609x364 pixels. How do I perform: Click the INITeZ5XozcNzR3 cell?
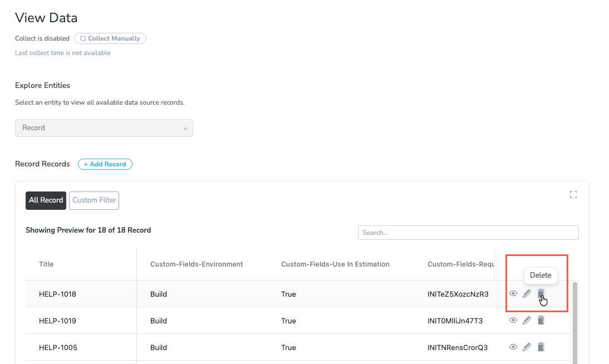tap(458, 294)
